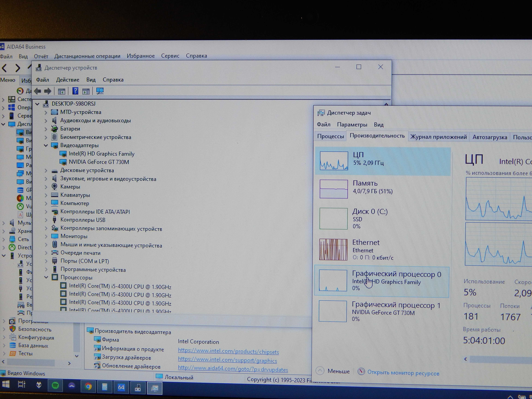The image size is (532, 399).
Task: Expand Аудиовходы и аудиовыходы node
Action: click(x=46, y=121)
